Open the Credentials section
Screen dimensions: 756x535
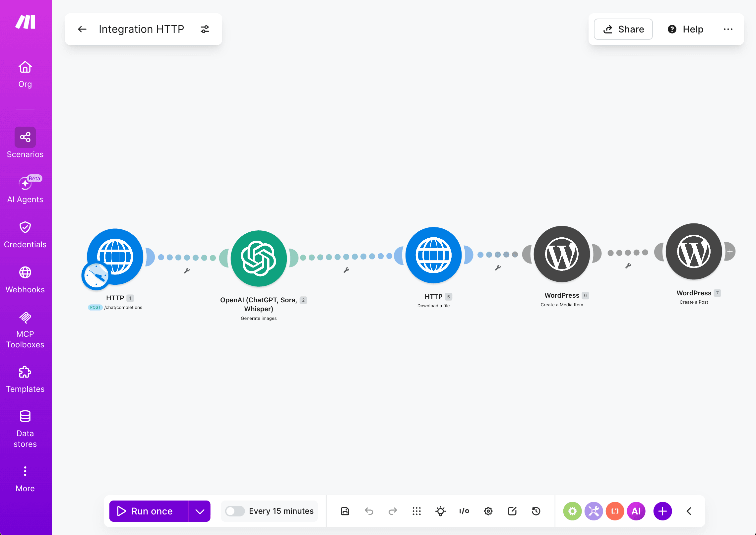point(25,235)
